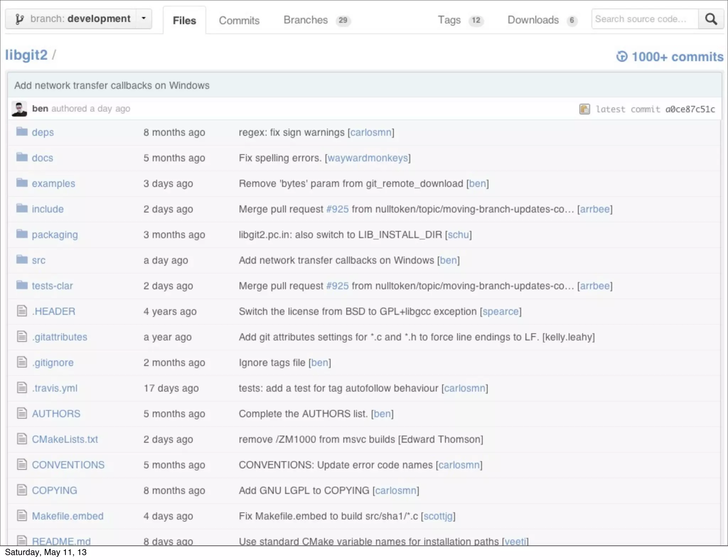Open pull request #925 link in include row
This screenshot has height=560, width=728.
click(337, 209)
